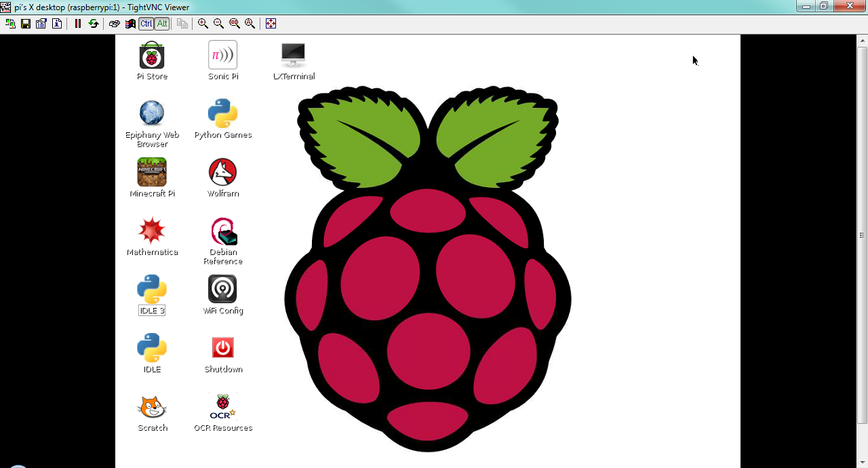Select the Minecraft Pi icon

152,178
